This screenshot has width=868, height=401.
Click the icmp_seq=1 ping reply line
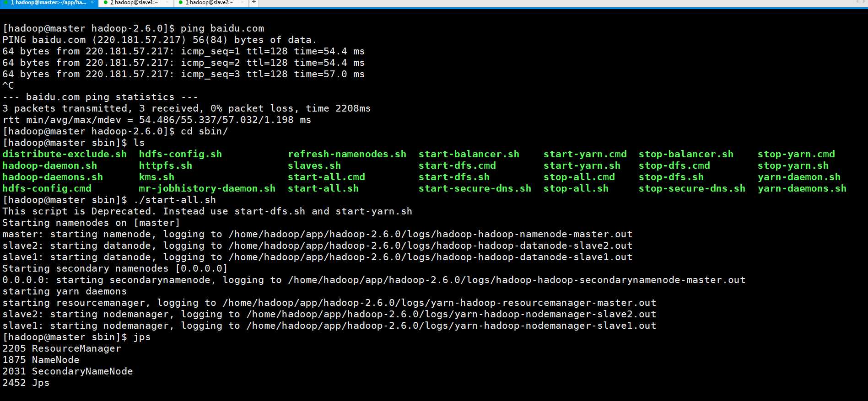[x=183, y=51]
